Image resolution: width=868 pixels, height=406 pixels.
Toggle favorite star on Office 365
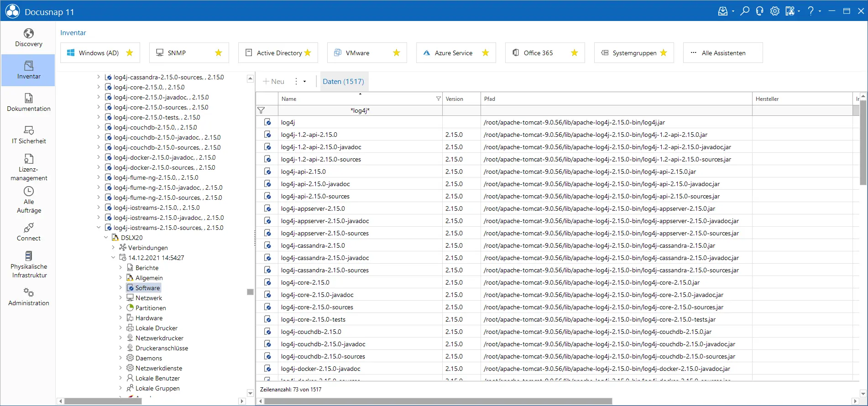pyautogui.click(x=575, y=53)
